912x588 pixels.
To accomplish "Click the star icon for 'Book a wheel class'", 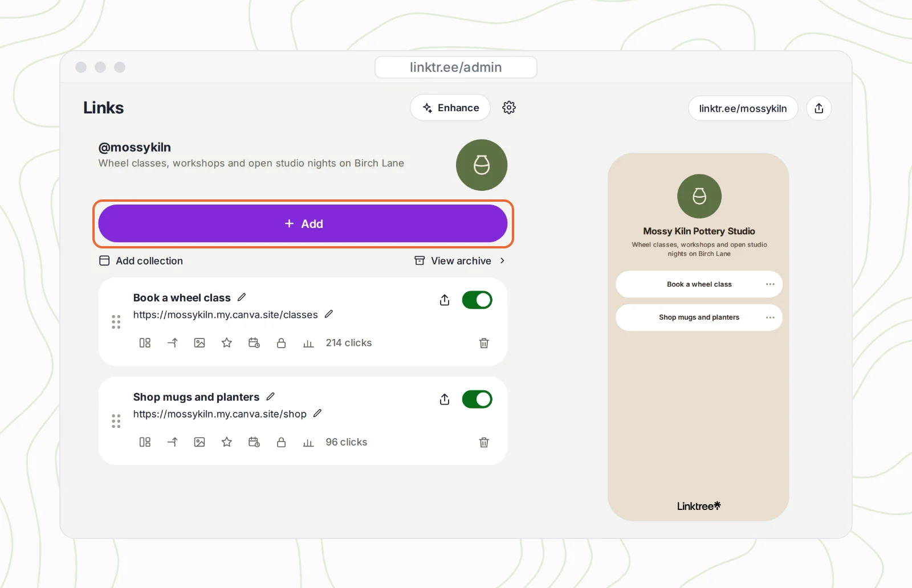I will click(x=227, y=343).
